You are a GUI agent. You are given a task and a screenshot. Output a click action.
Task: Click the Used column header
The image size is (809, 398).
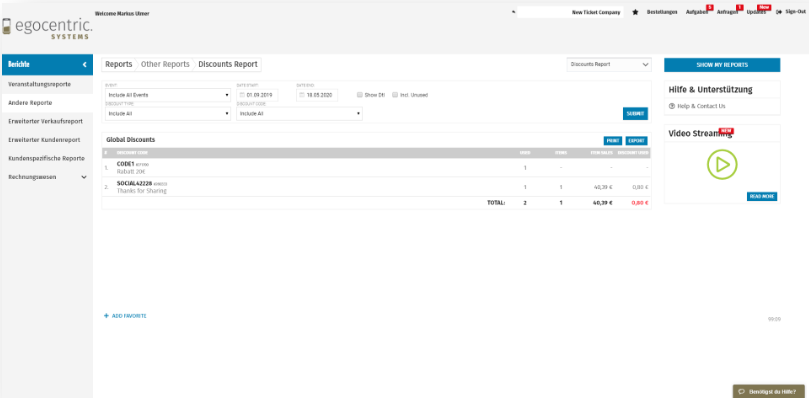[x=525, y=153]
